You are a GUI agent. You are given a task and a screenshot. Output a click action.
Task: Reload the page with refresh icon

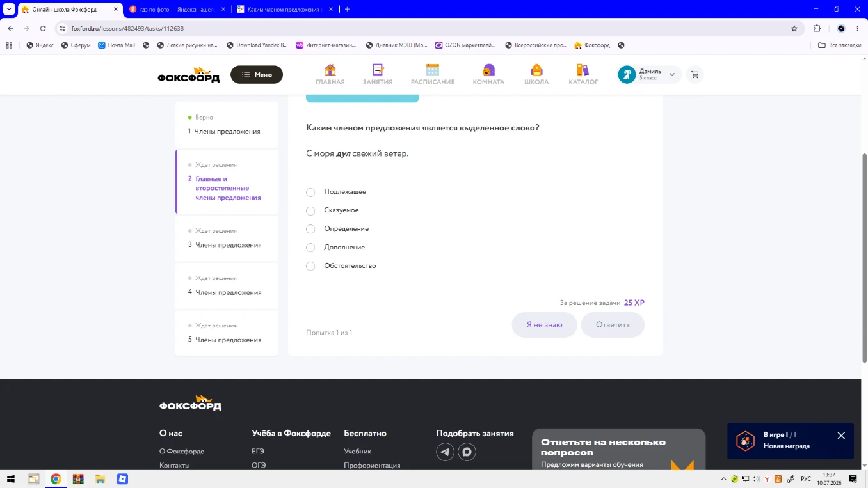pyautogui.click(x=43, y=28)
